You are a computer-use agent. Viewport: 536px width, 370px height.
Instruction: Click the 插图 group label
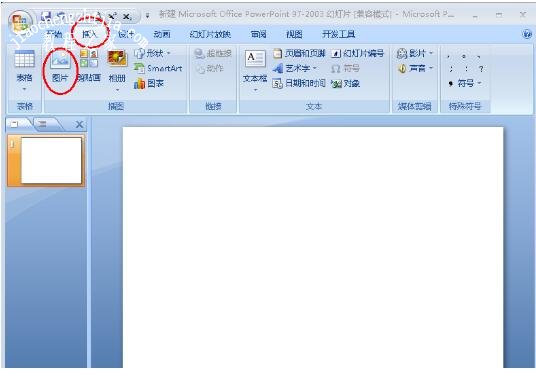pos(116,106)
